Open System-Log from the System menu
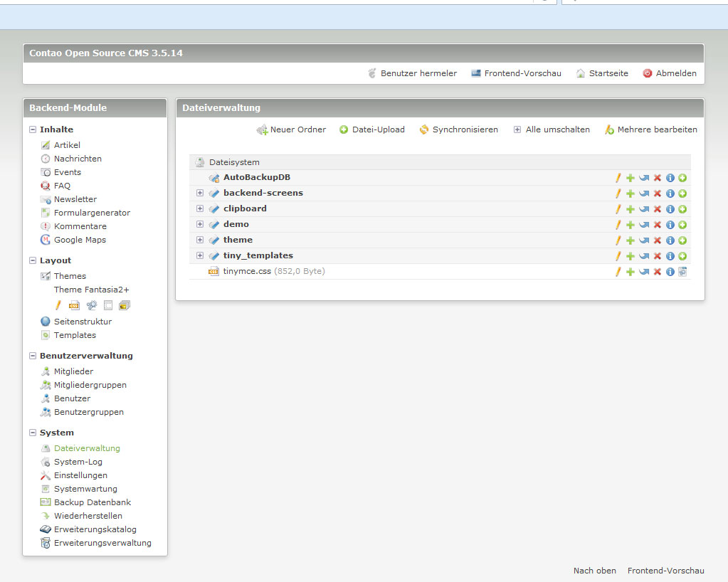 [x=78, y=462]
